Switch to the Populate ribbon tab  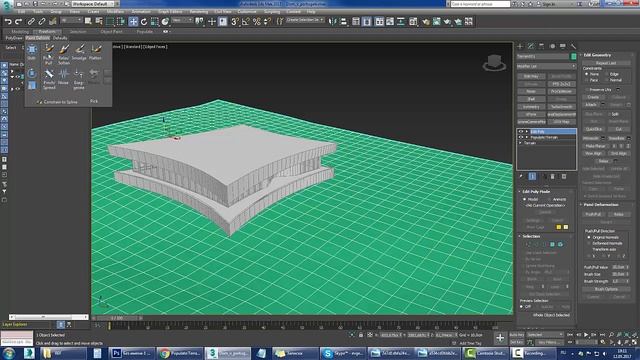[144, 31]
